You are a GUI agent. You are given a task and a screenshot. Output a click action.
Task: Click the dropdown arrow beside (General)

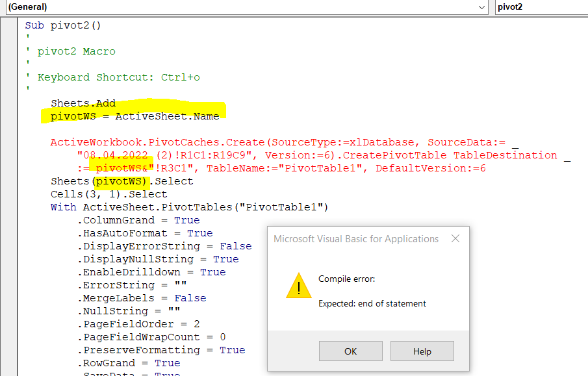pos(482,7)
